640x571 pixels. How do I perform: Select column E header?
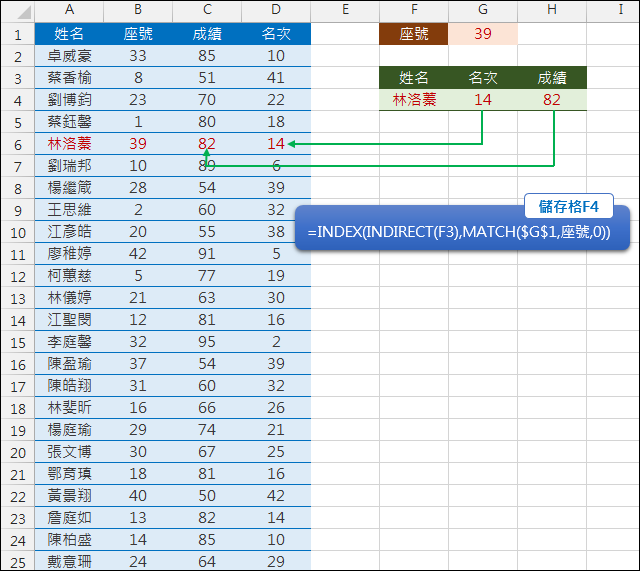point(345,11)
